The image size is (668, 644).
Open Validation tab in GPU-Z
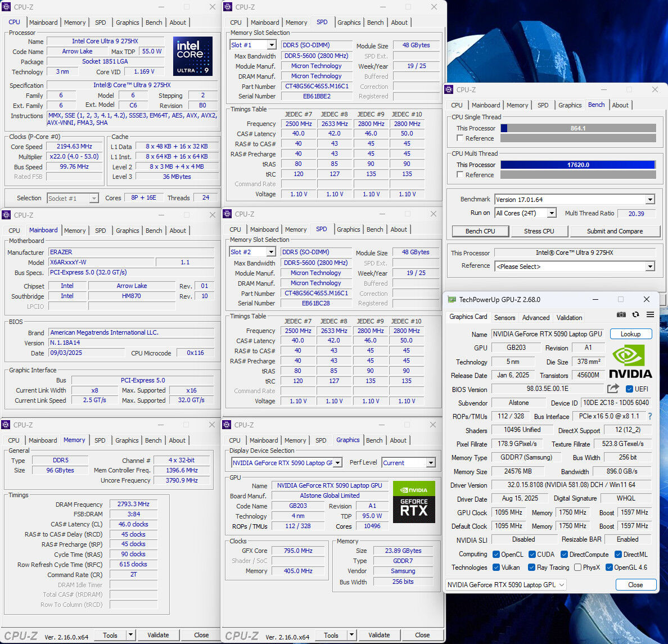(569, 318)
